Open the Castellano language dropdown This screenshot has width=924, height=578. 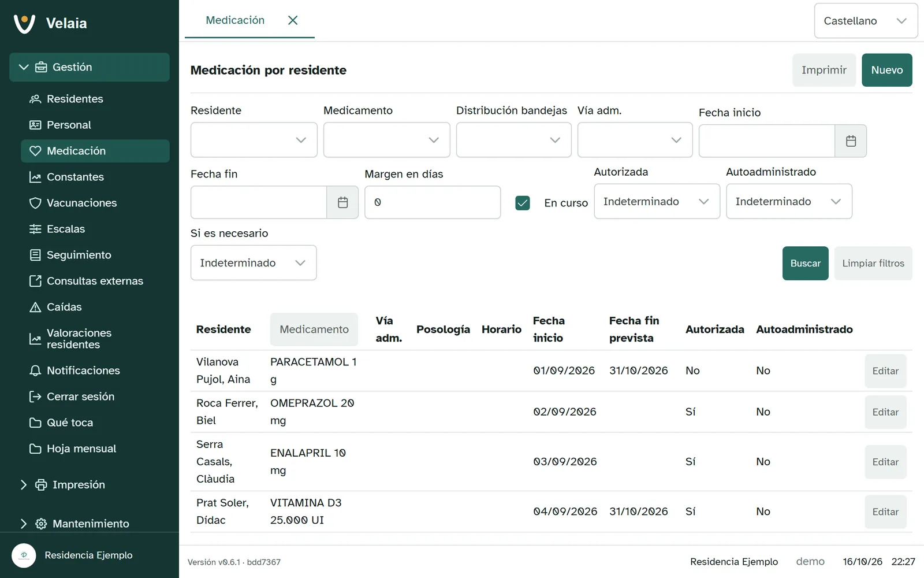pyautogui.click(x=866, y=21)
